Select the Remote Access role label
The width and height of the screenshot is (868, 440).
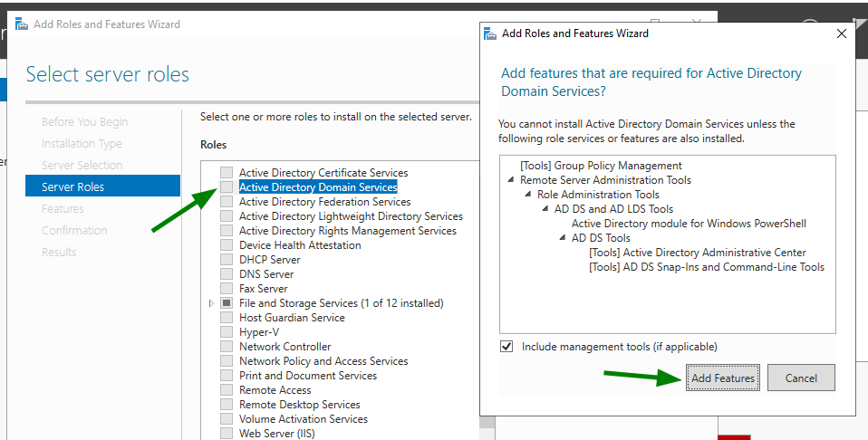[x=275, y=390]
